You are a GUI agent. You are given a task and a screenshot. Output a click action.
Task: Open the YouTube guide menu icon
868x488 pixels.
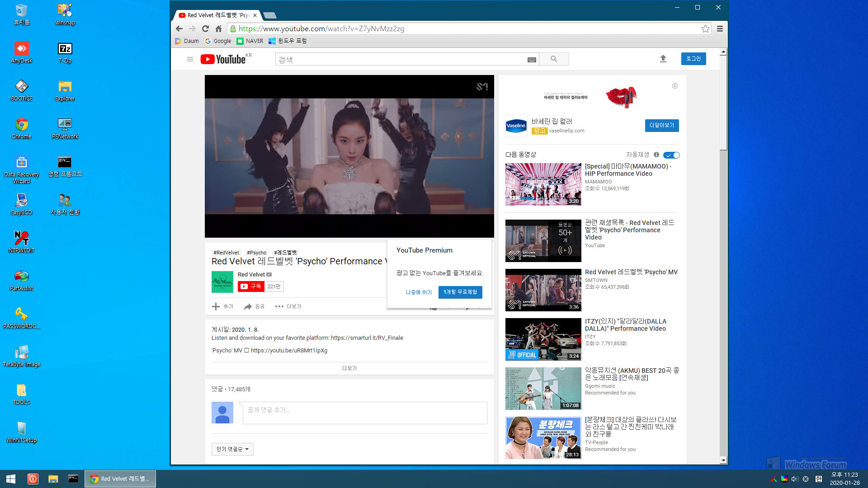point(190,59)
